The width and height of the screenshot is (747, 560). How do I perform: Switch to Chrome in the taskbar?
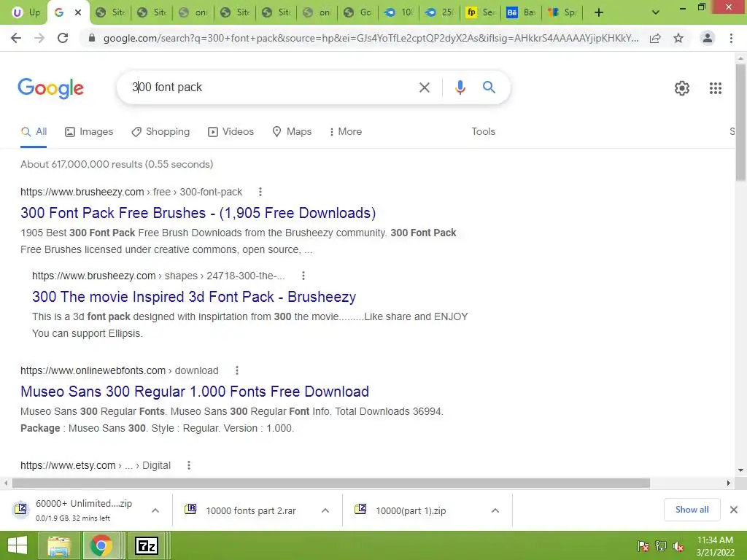101,545
